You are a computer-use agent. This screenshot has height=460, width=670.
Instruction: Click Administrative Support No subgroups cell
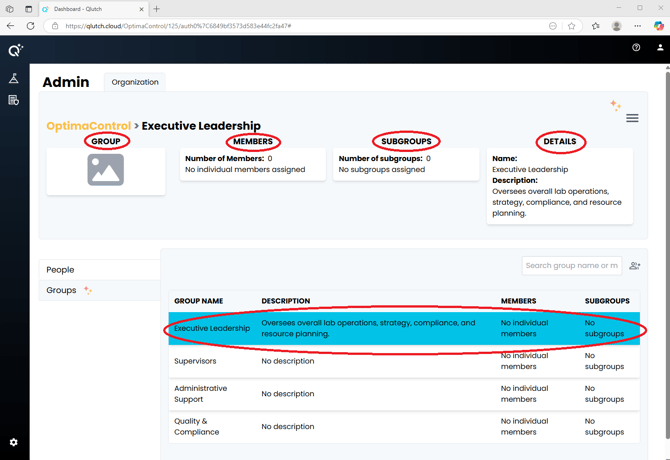604,394
